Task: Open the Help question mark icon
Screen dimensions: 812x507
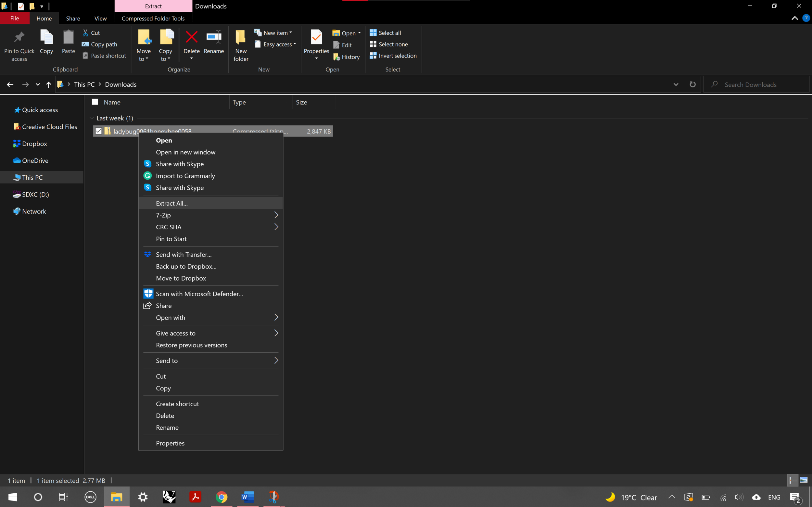Action: 806,18
